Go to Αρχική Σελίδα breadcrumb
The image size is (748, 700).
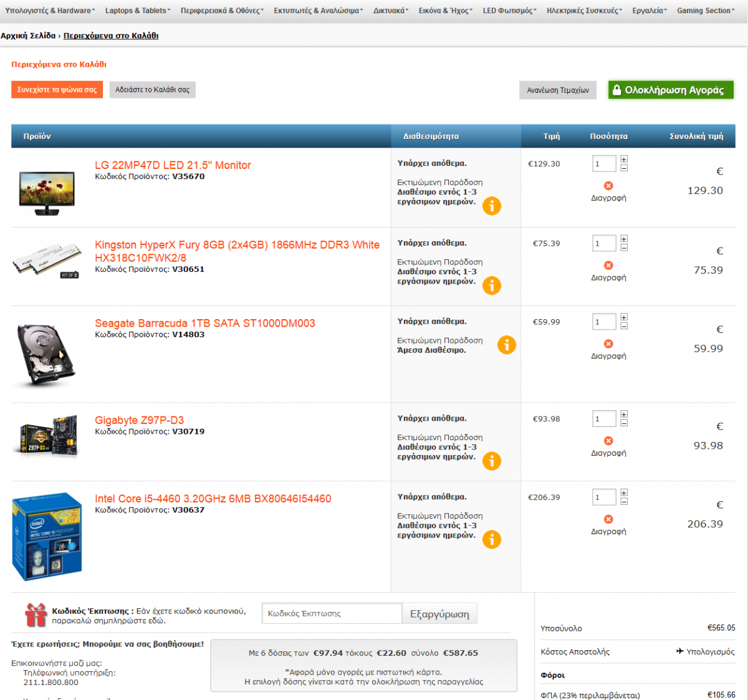point(28,36)
